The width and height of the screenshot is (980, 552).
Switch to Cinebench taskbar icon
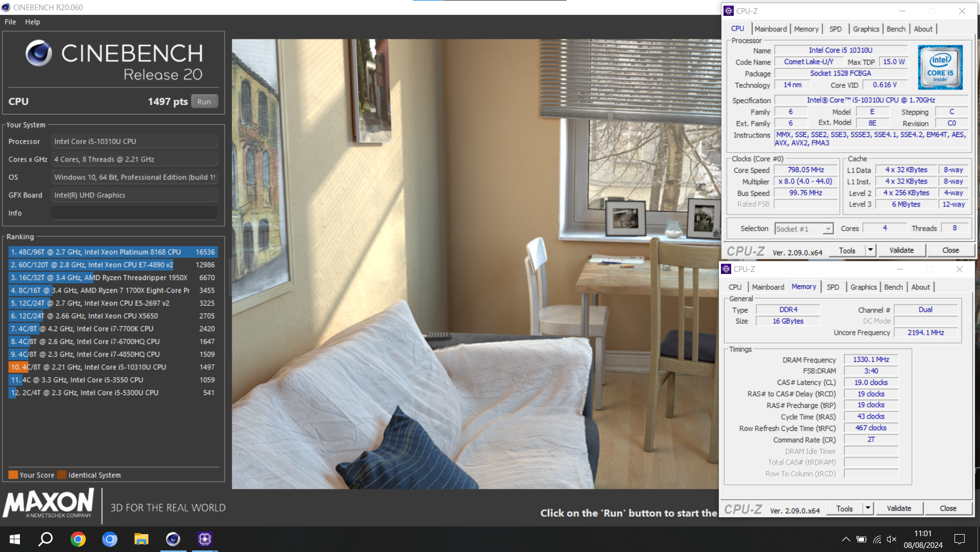(173, 539)
